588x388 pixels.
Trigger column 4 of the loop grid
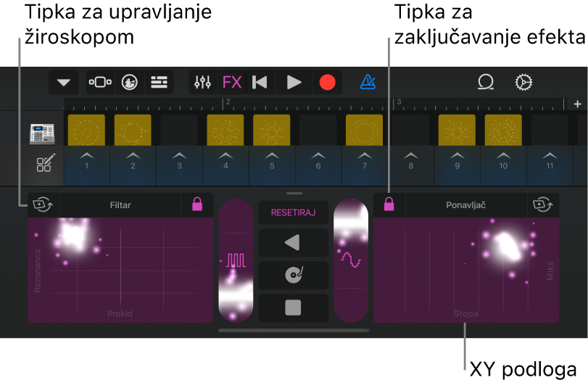[225, 165]
